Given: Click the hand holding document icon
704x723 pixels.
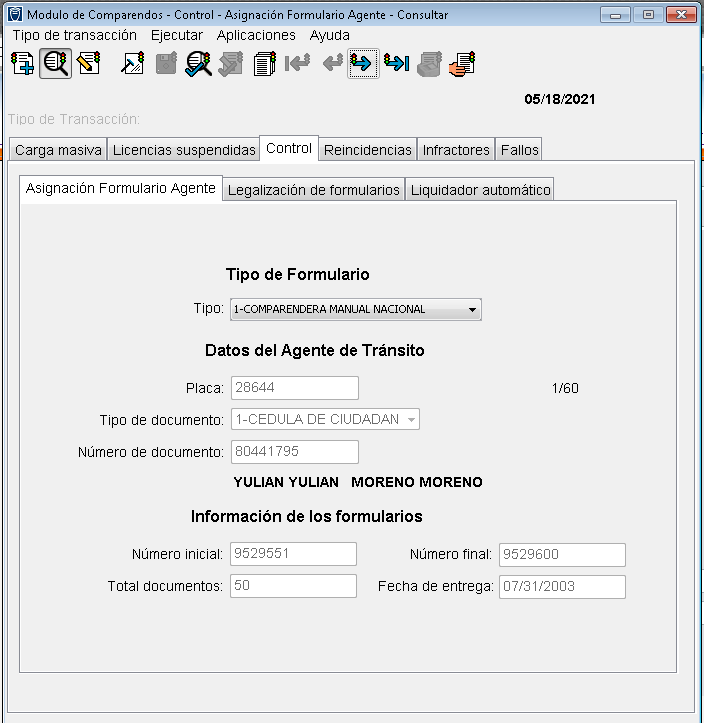Looking at the screenshot, I should click(461, 64).
